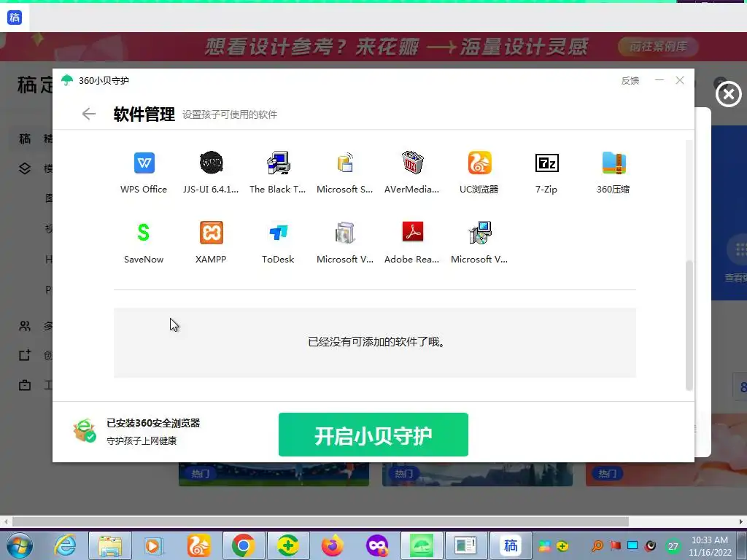The image size is (747, 560).
Task: Open the 360 green-plus browser taskbar icon
Action: pyautogui.click(x=287, y=545)
